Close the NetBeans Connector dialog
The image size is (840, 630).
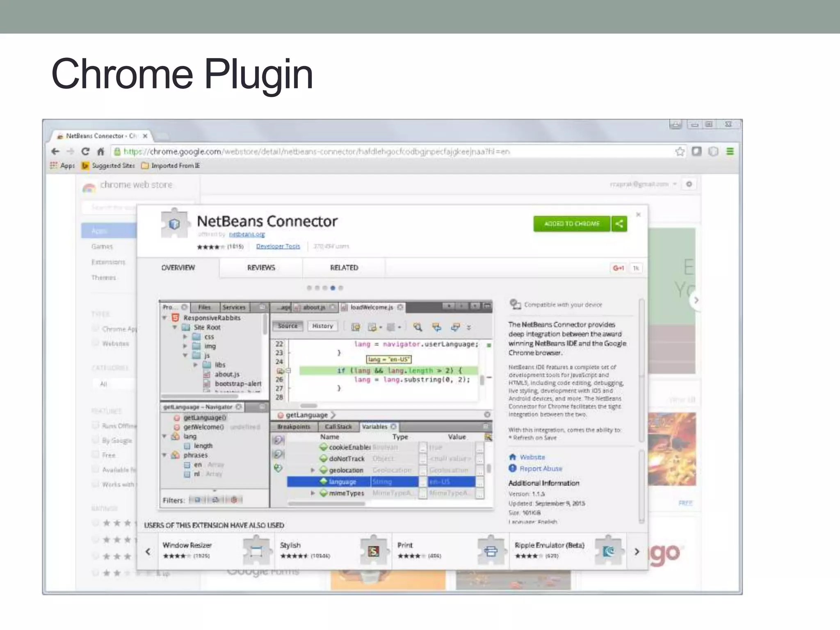638,215
